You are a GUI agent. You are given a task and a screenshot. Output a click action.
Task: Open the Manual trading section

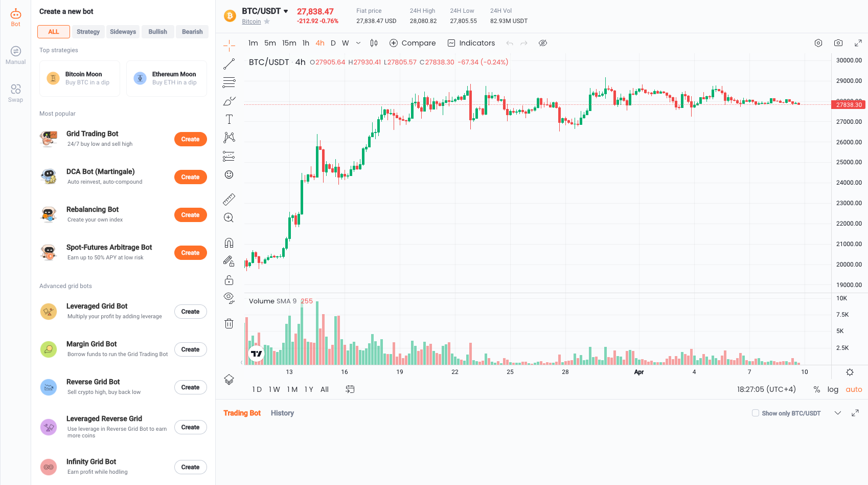[x=15, y=55]
